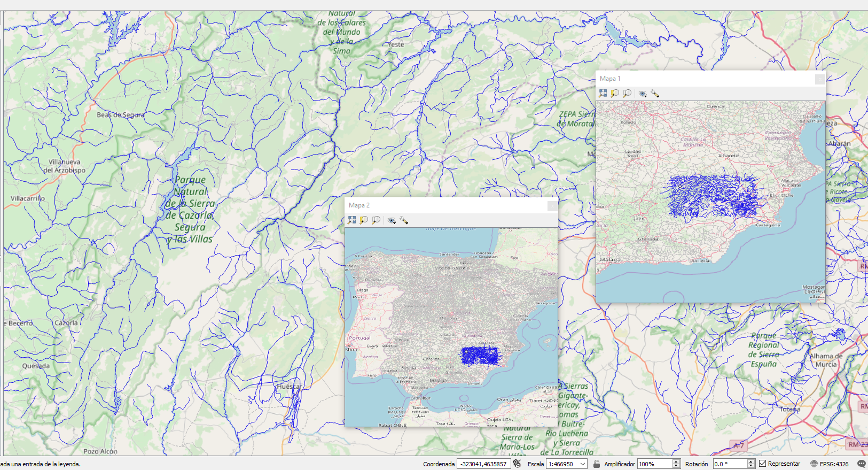Increase the Rotación value with up arrow
This screenshot has height=470, width=868.
[750, 461]
